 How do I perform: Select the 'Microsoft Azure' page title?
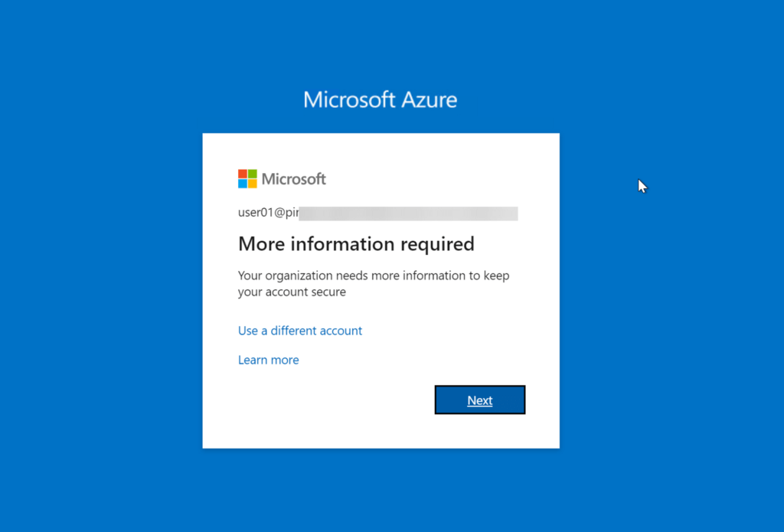[380, 100]
